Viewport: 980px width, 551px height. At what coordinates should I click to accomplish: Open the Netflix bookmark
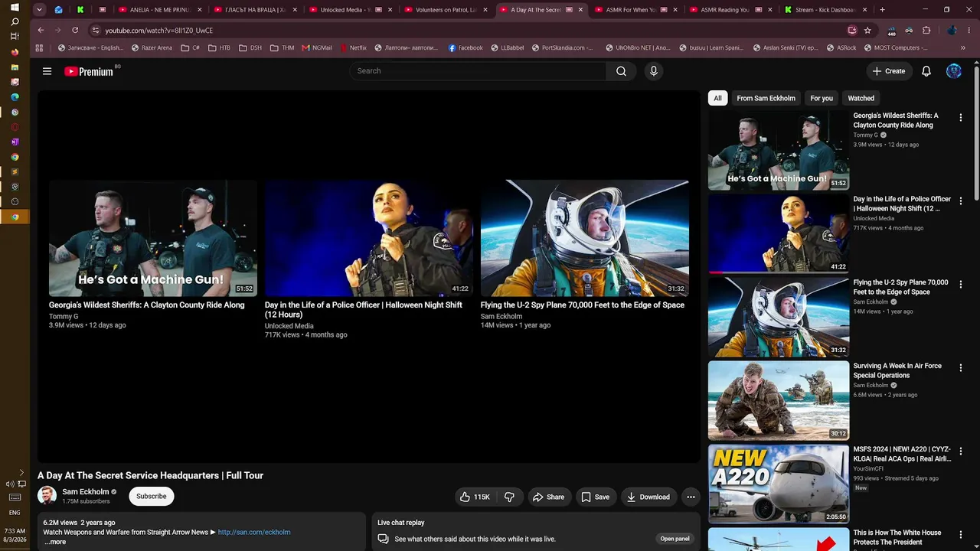click(x=352, y=47)
